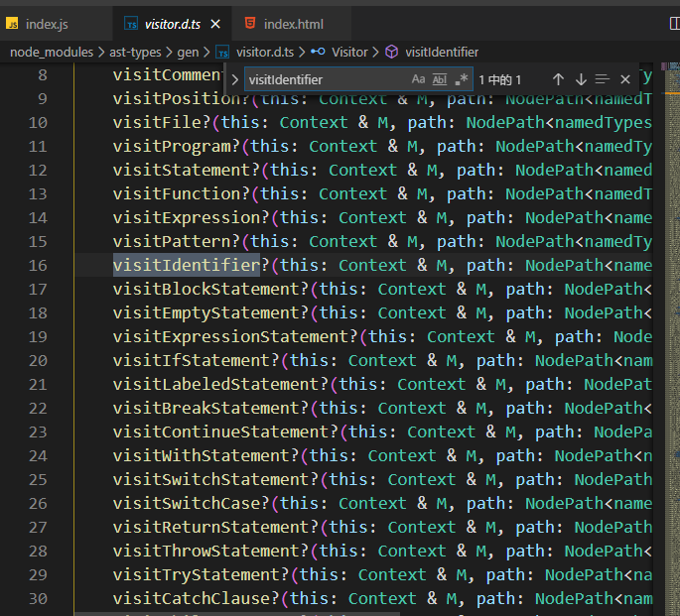This screenshot has width=680, height=616.
Task: Click line number 16 in gutter
Action: (38, 265)
